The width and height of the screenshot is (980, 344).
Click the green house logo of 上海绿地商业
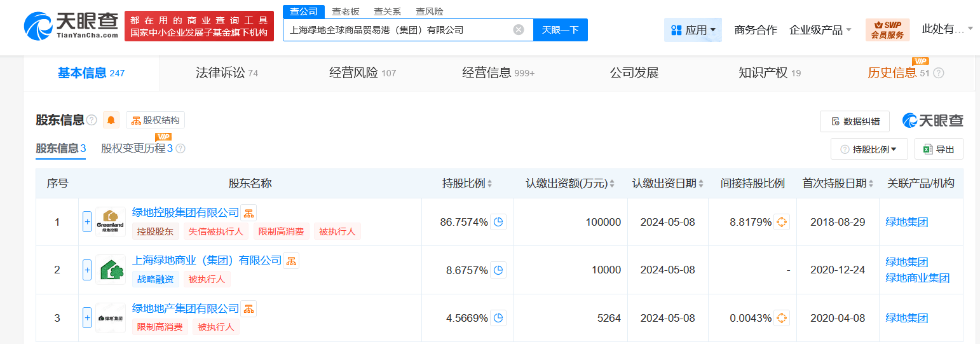coord(111,270)
